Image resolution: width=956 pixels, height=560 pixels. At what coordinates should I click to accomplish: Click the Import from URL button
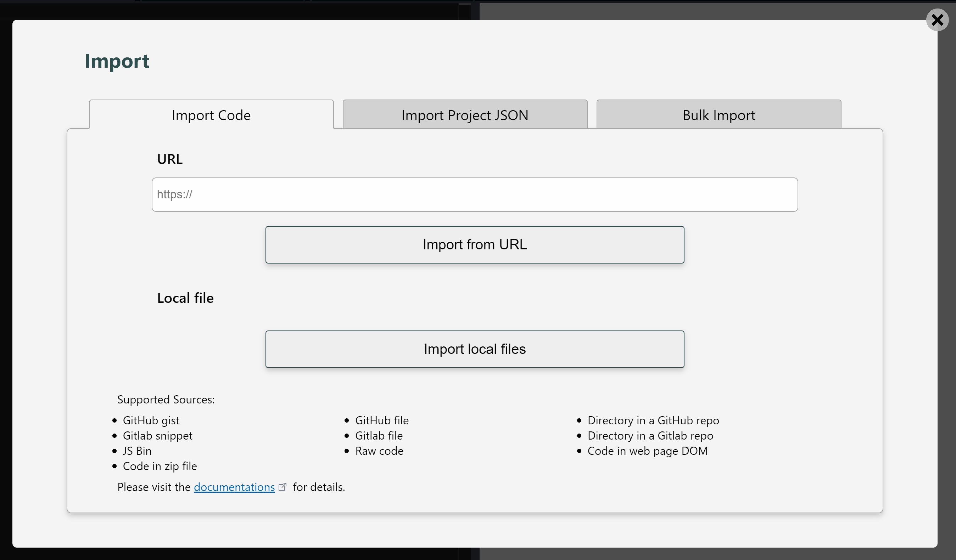coord(475,244)
